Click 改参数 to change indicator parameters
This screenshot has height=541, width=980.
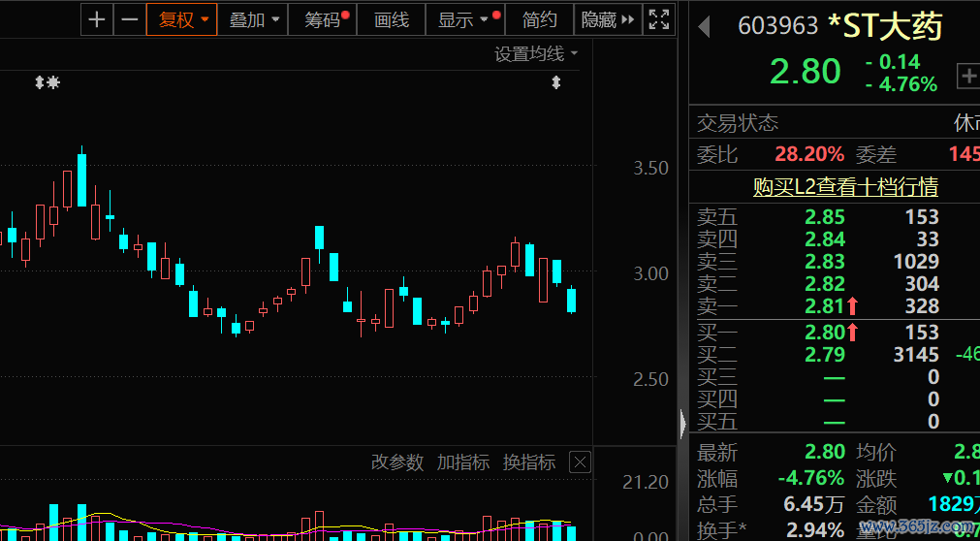pos(397,462)
